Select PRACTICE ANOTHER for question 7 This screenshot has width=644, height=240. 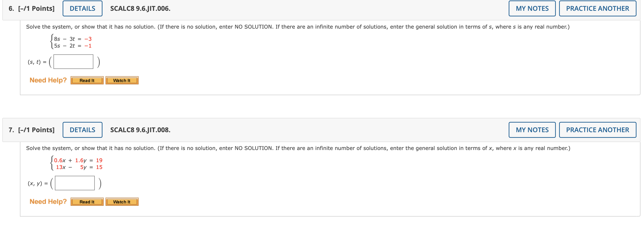[x=598, y=130]
